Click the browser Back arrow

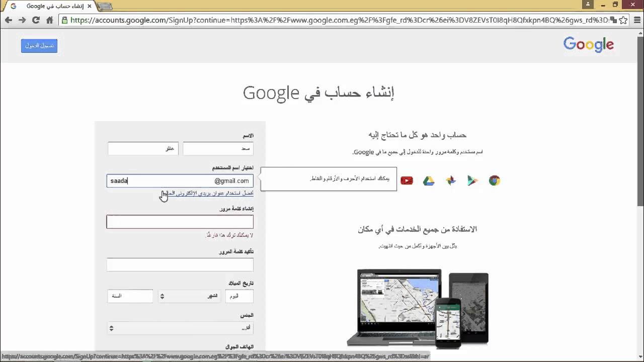click(9, 20)
